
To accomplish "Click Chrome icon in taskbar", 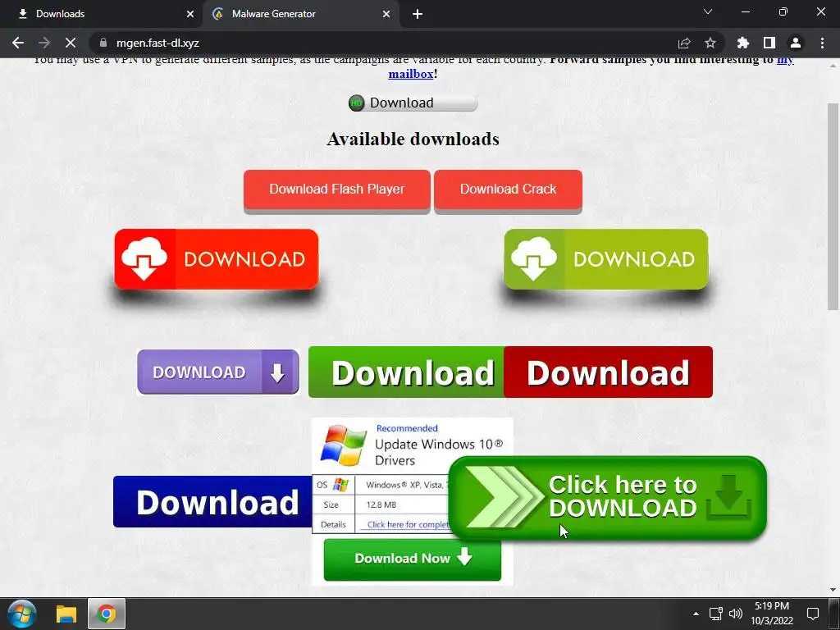I will pos(107,614).
